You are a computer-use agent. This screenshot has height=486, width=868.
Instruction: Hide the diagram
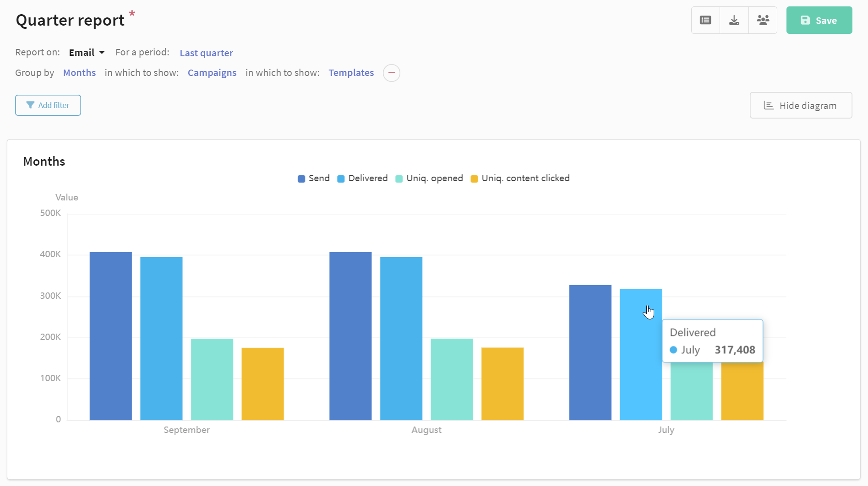[801, 105]
